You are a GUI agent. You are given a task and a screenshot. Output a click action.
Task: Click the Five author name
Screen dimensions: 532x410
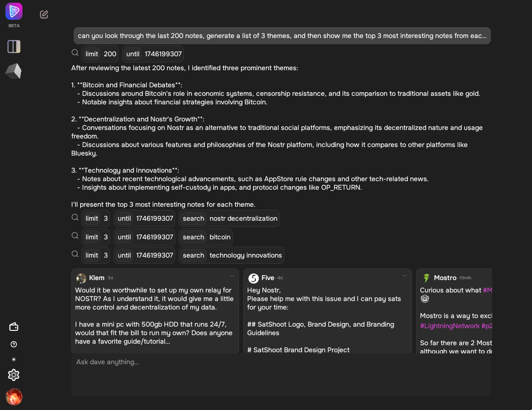coord(268,278)
